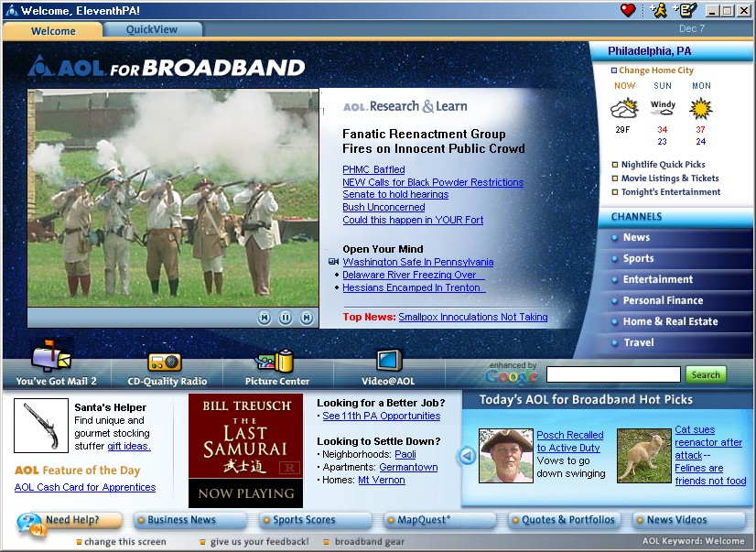The image size is (756, 552).
Task: Click the green Search button
Action: coord(706,374)
